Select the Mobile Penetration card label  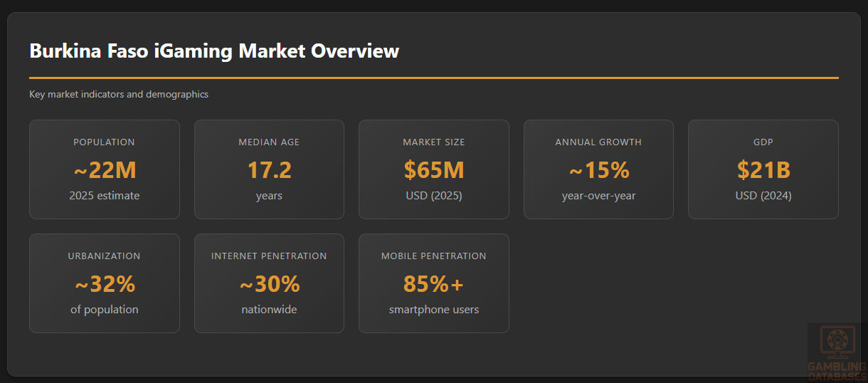433,256
